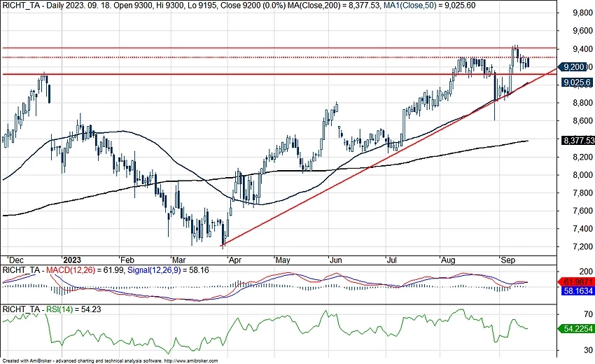The image size is (595, 364).
Task: Click the 7,200 price axis label
Action: coord(583,246)
